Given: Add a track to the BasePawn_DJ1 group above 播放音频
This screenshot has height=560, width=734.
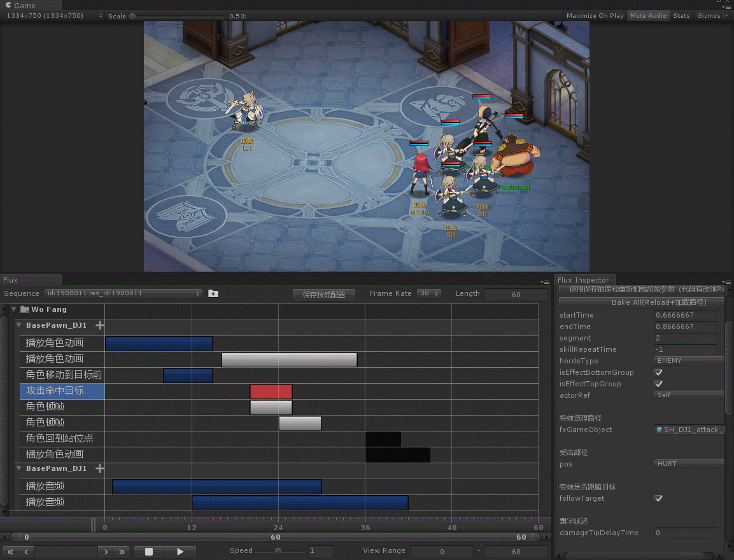Looking at the screenshot, I should (100, 468).
